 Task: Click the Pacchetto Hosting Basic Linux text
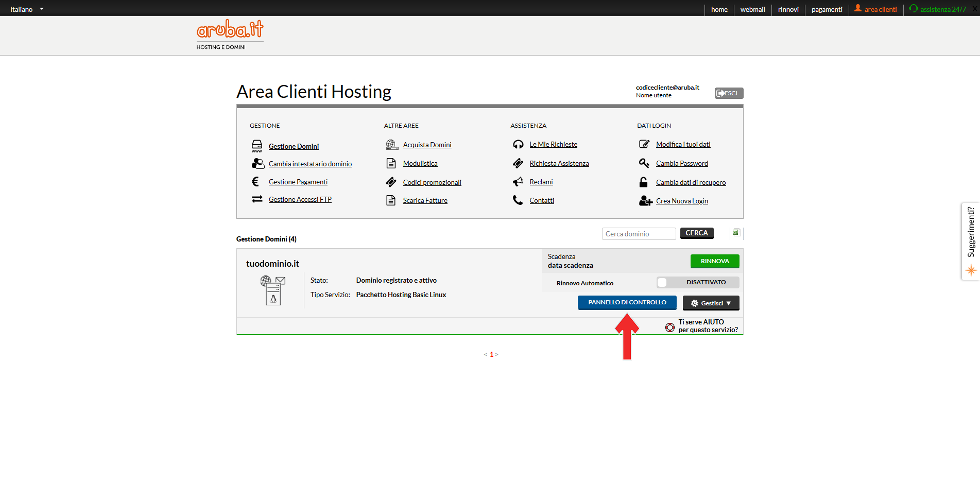point(401,295)
